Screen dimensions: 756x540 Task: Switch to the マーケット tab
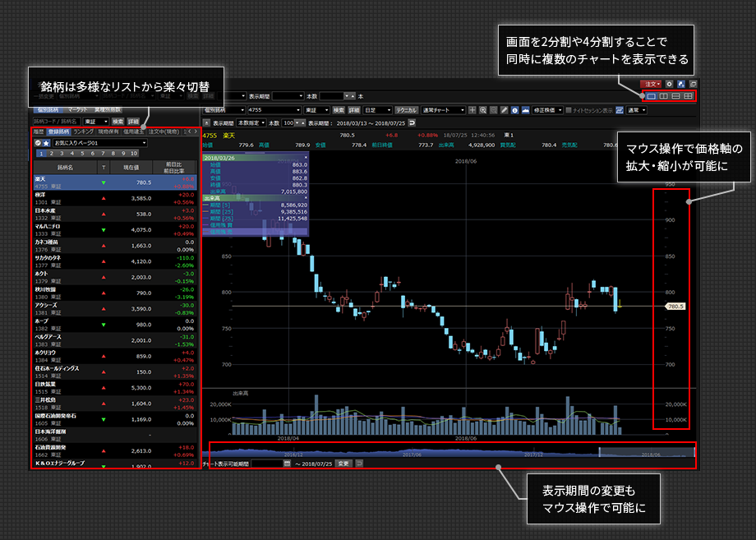click(77, 110)
